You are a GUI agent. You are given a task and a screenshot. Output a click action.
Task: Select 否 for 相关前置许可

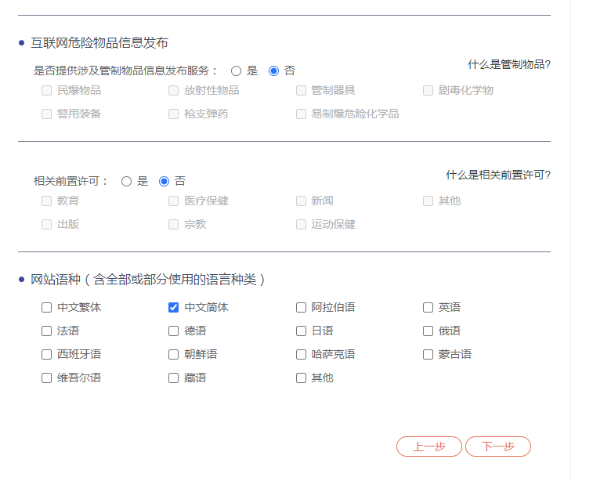click(x=164, y=181)
